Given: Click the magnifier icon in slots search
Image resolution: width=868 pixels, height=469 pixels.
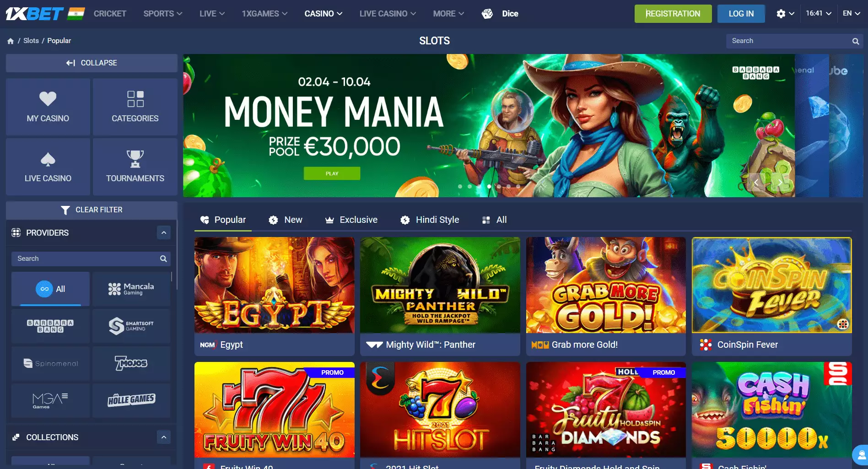Looking at the screenshot, I should point(855,41).
